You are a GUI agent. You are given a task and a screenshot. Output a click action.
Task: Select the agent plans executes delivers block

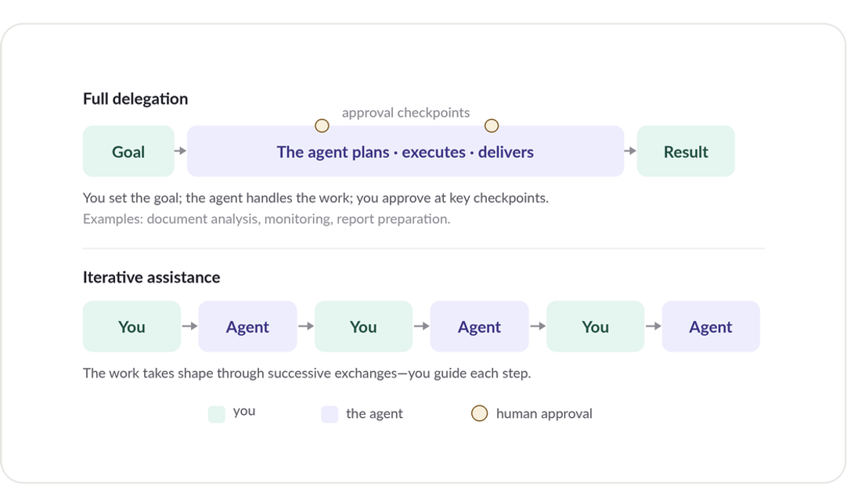405,151
